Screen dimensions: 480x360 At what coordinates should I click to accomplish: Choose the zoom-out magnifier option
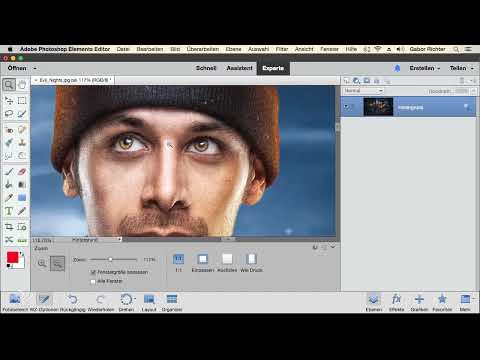pos(57,263)
